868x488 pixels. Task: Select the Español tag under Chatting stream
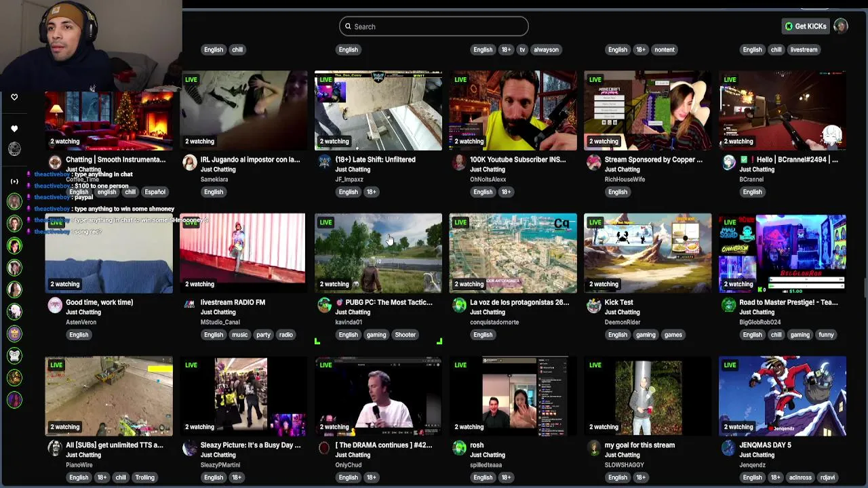[155, 192]
